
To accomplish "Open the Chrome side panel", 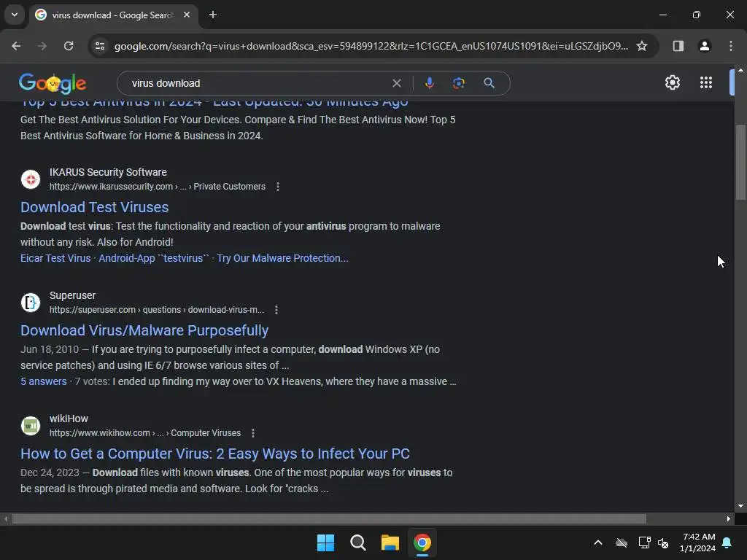I will [678, 46].
